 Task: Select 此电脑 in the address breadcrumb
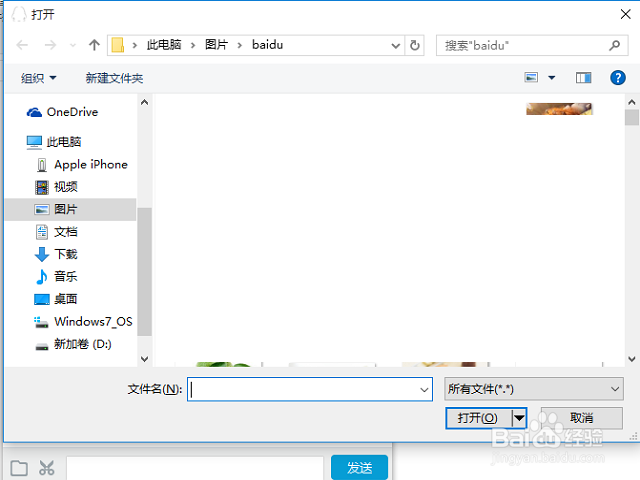coord(164,45)
